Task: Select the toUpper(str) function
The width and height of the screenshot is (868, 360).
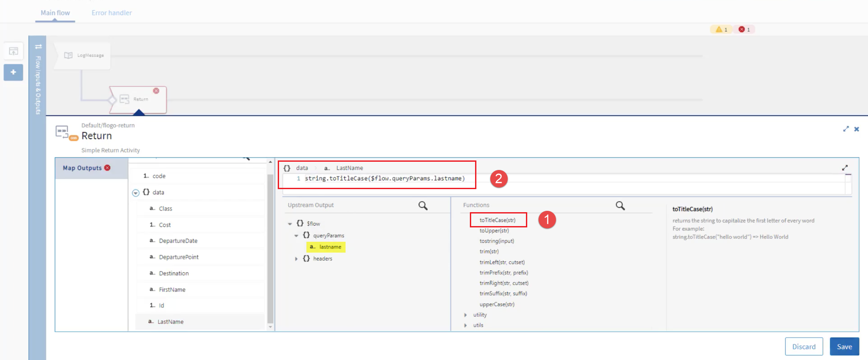Action: coord(494,231)
